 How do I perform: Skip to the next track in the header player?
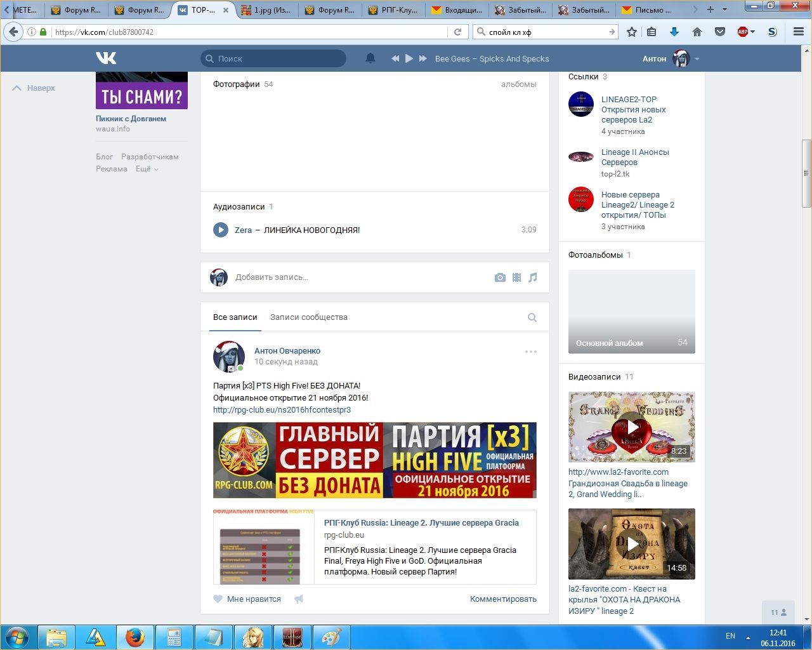tap(423, 58)
